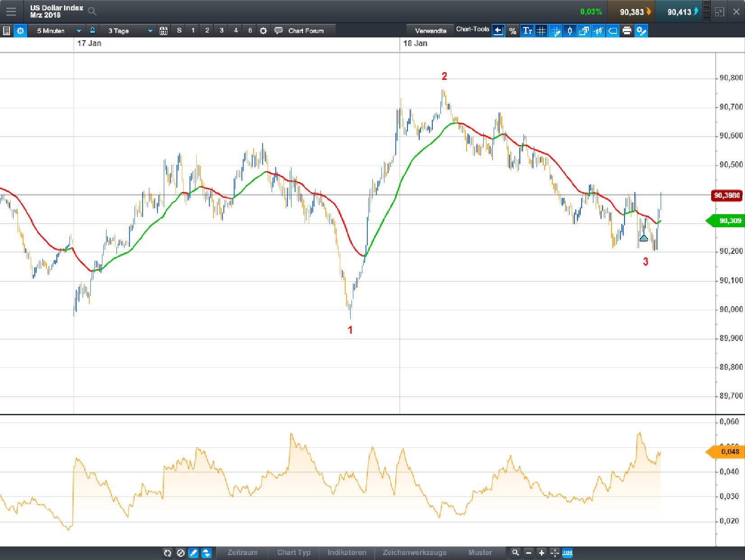
Task: Open the 3 Tage timeframe dropdown
Action: pyautogui.click(x=128, y=31)
